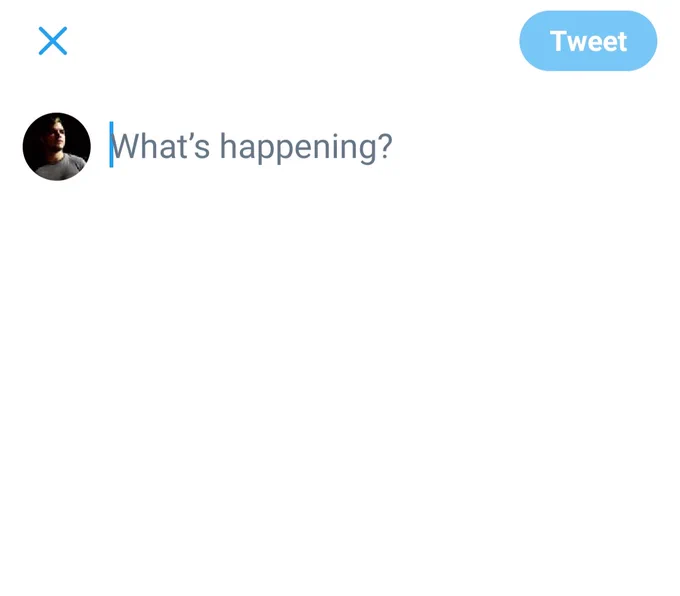Submit the draft with Tweet
The width and height of the screenshot is (680, 596).
click(588, 41)
